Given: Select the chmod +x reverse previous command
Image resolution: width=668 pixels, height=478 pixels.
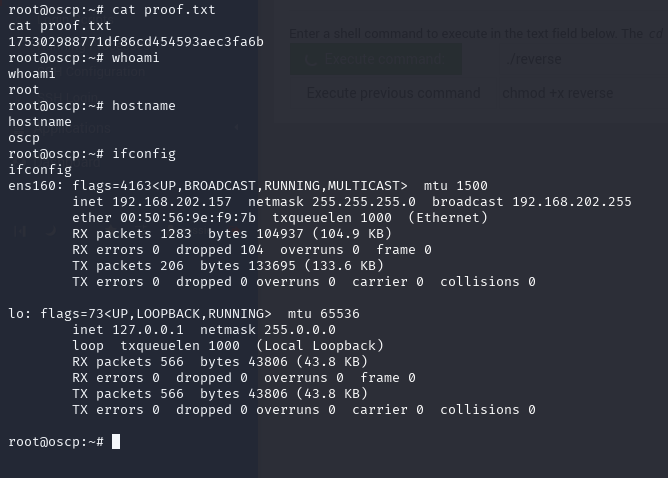Looking at the screenshot, I should [x=558, y=93].
